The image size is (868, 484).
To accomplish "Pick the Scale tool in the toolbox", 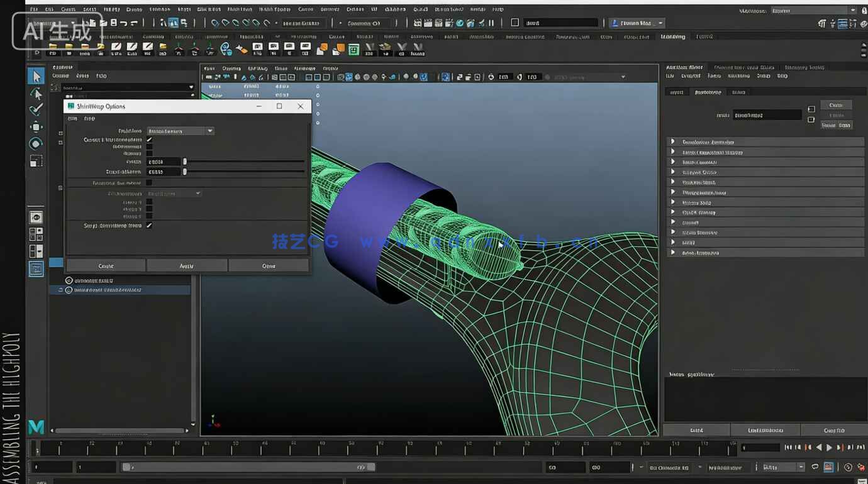I will pos(36,161).
